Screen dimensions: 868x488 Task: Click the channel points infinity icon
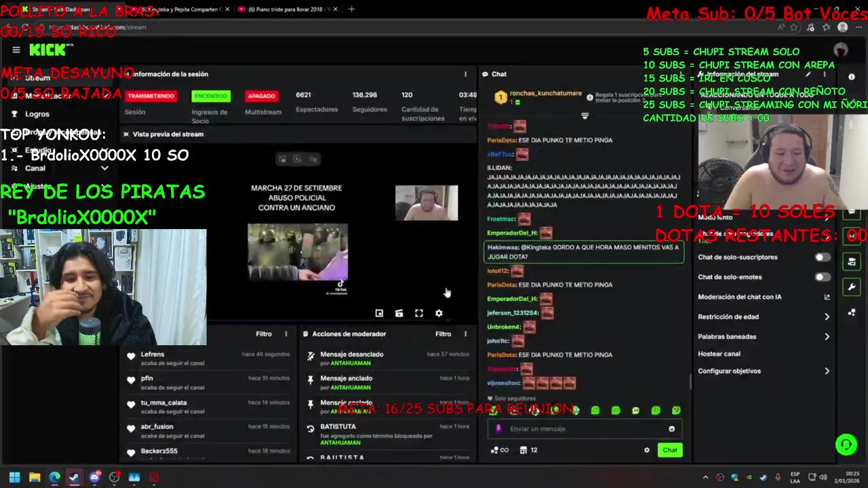500,450
